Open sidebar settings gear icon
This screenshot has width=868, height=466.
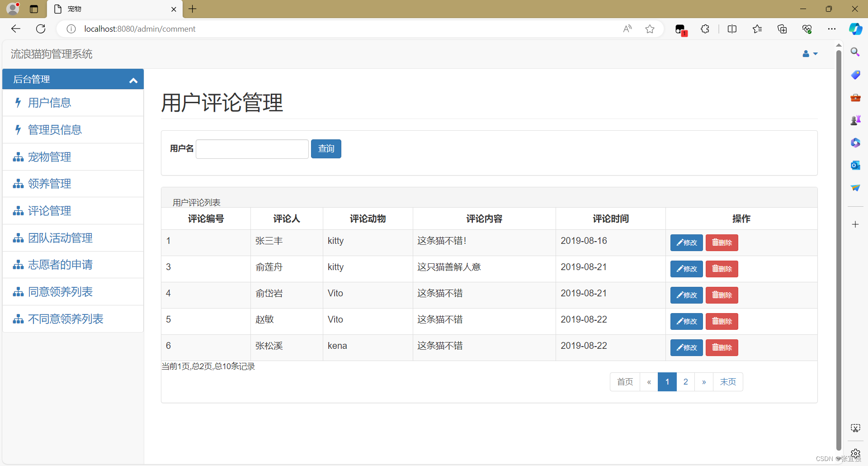855,453
